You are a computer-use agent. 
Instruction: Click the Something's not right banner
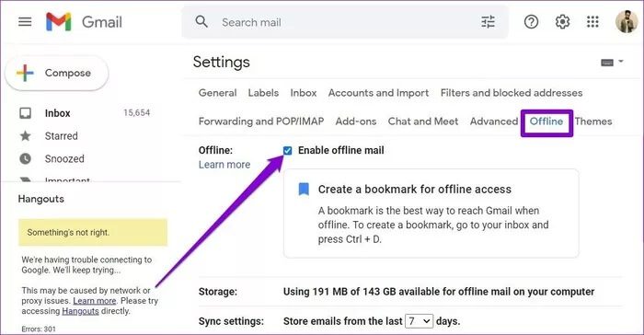[x=93, y=233]
